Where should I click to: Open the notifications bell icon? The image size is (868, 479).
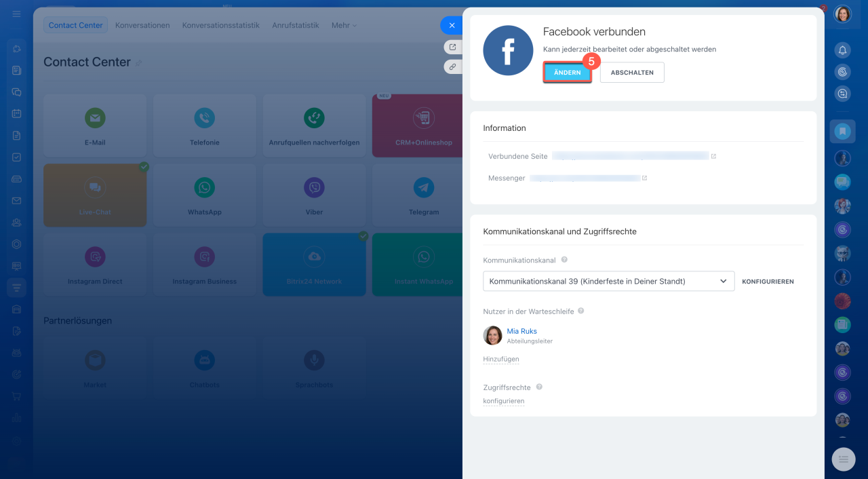842,50
